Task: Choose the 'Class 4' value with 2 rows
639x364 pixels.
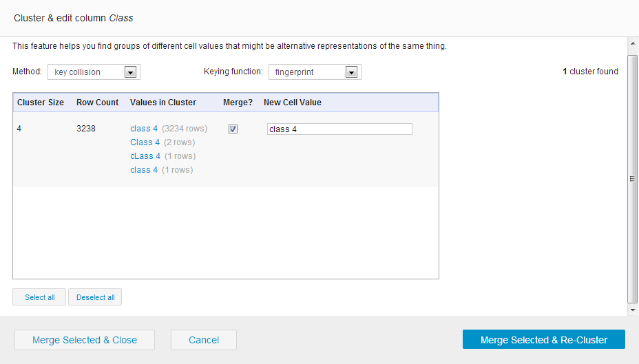Action: 145,142
